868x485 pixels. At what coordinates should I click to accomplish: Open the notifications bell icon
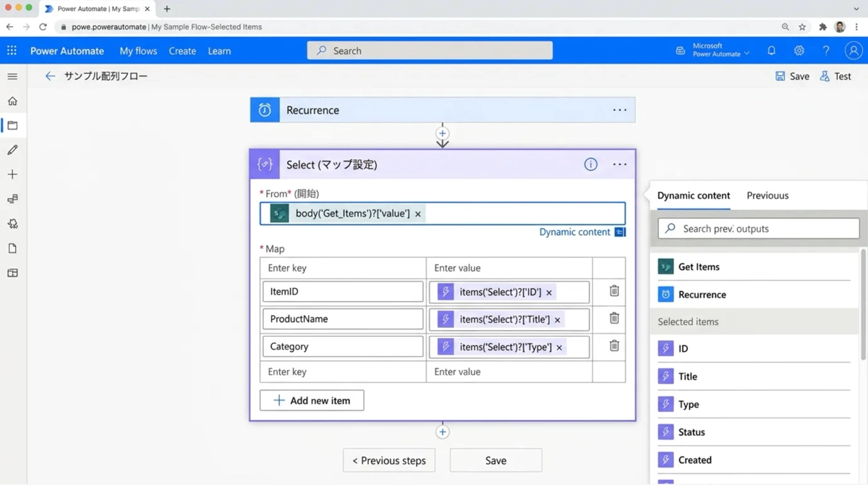[771, 51]
